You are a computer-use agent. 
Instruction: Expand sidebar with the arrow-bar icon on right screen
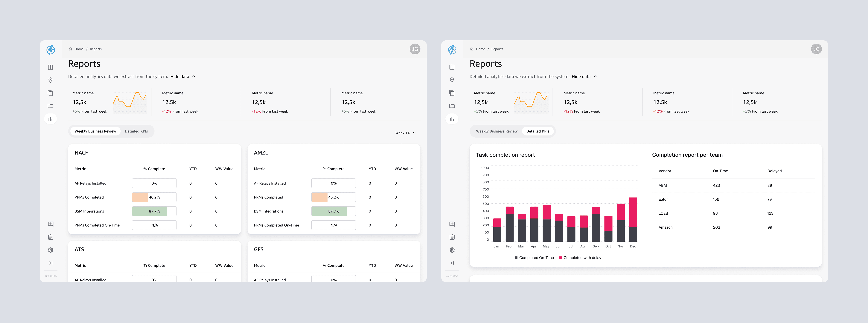click(x=452, y=263)
